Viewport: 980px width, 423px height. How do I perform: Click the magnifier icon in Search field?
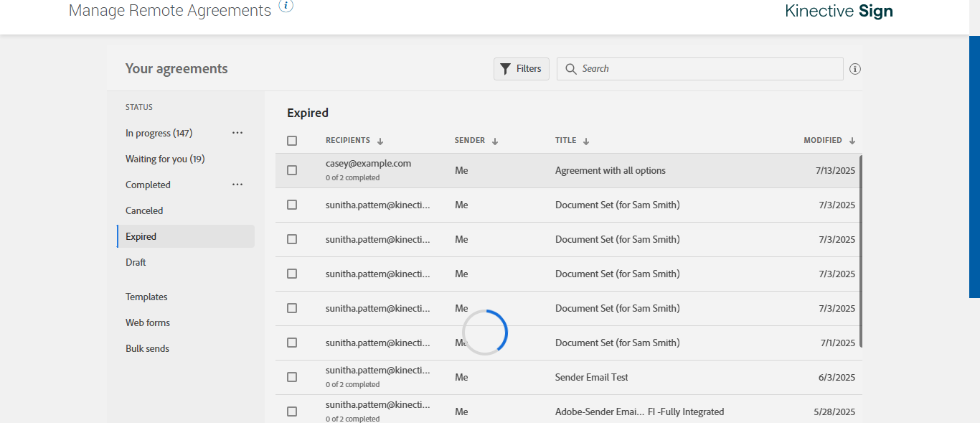pos(571,69)
